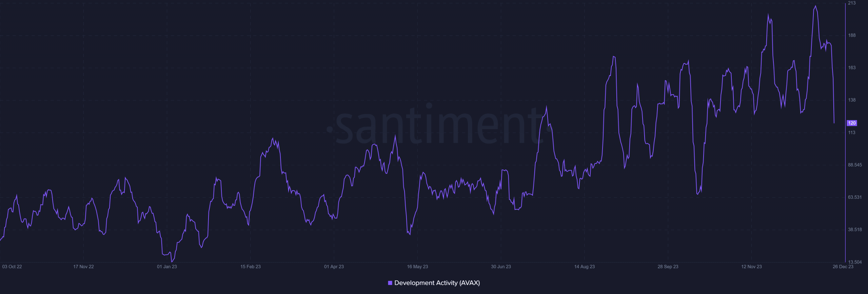
Task: Click the 16 May 23 date label
Action: tap(417, 267)
